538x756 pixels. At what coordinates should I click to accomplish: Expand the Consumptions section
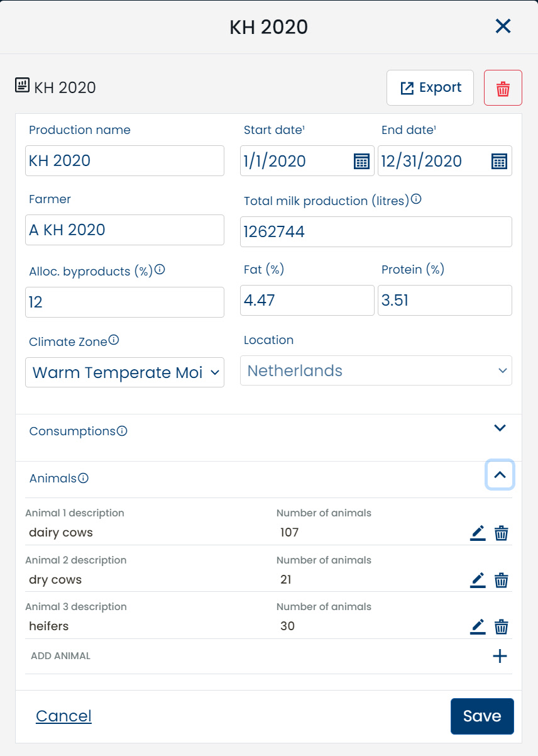click(500, 428)
